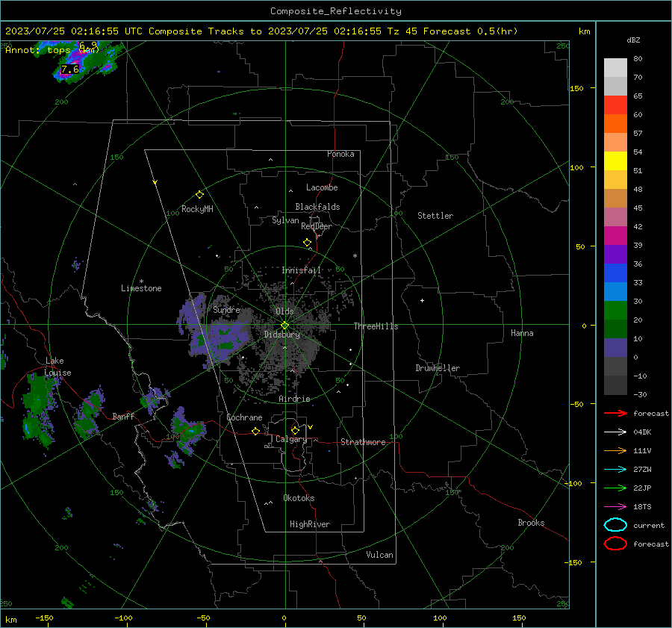Click yellow diamond marker at radar center

tap(284, 326)
